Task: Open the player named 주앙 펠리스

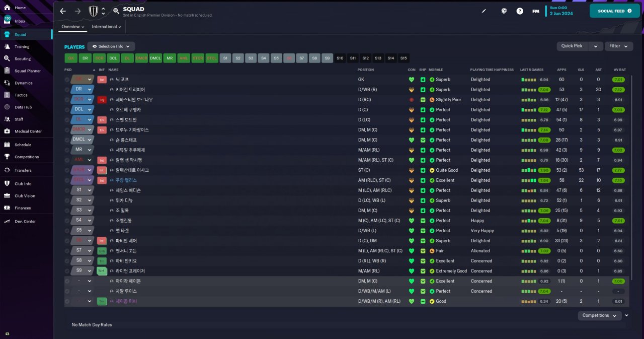Action: [126, 180]
